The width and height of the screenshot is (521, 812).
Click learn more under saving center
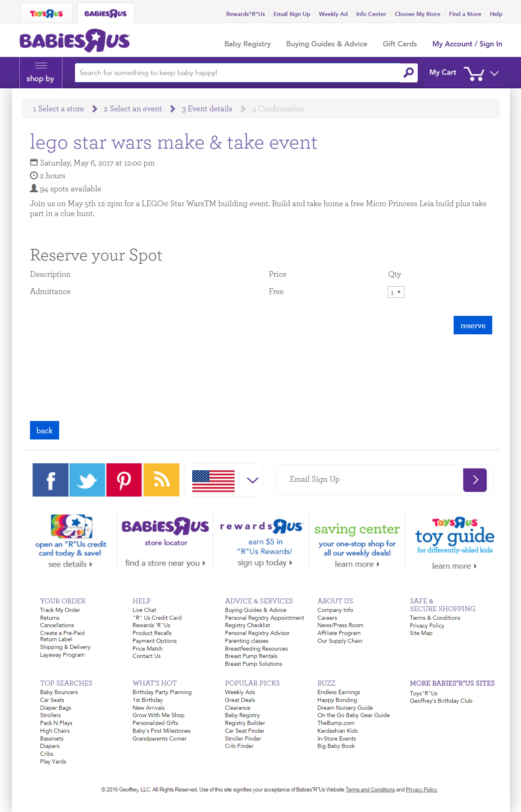tap(357, 564)
